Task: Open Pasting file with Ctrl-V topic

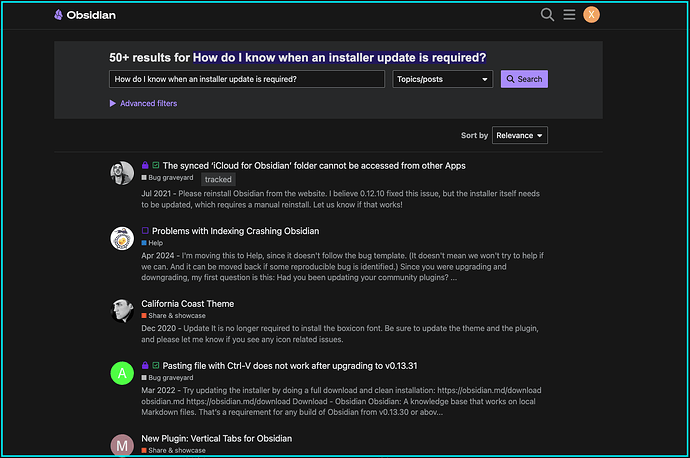Action: pyautogui.click(x=290, y=366)
